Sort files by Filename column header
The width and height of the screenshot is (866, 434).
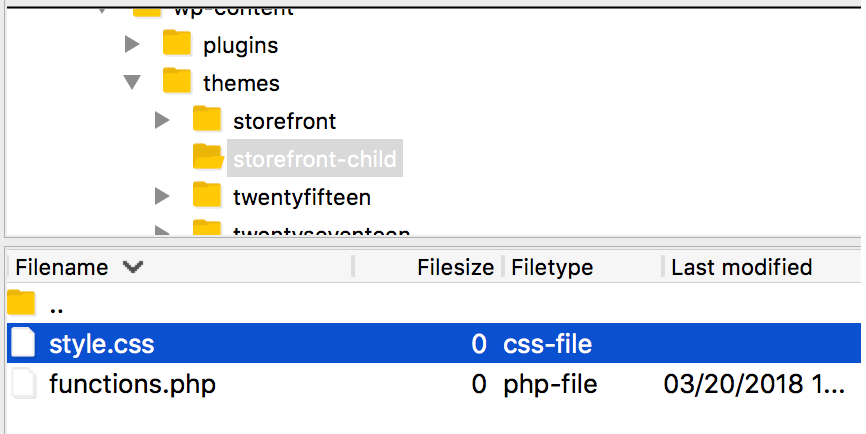tap(62, 267)
